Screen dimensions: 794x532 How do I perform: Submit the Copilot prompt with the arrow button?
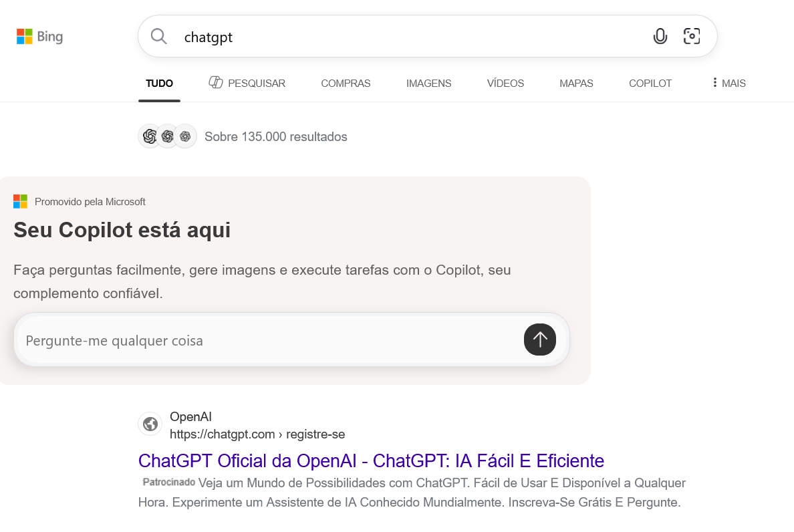click(x=540, y=340)
